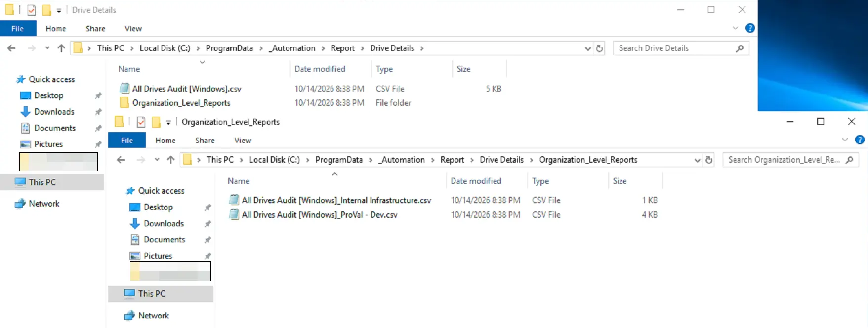Click Local Disk (C:) breadcrumb in Drive Details window
This screenshot has width=868, height=328.
[165, 48]
